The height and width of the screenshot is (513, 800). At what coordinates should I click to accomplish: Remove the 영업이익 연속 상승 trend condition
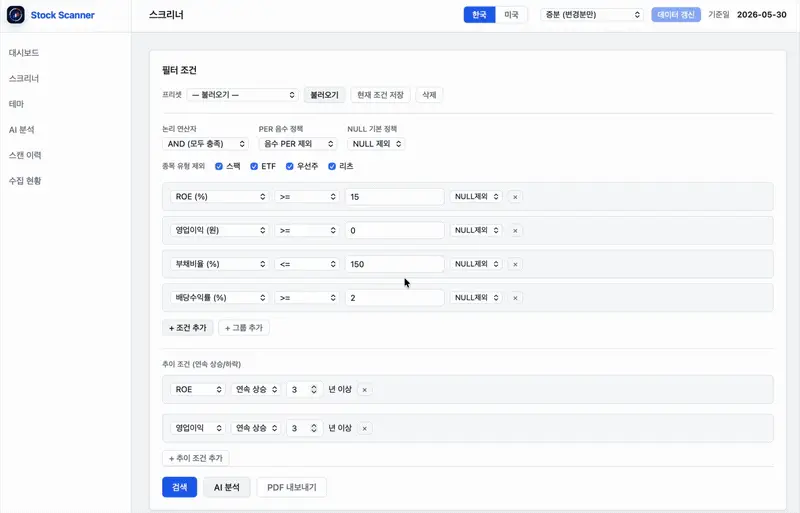point(364,428)
